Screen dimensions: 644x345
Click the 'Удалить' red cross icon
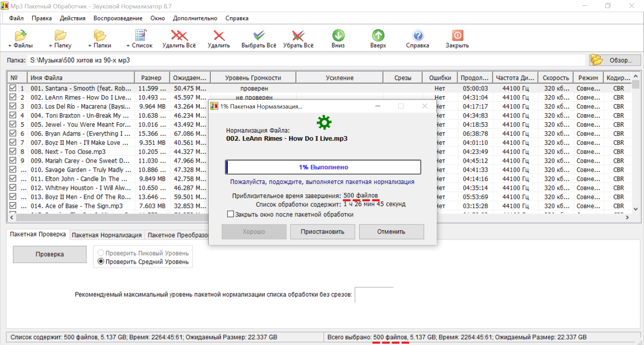pos(219,35)
